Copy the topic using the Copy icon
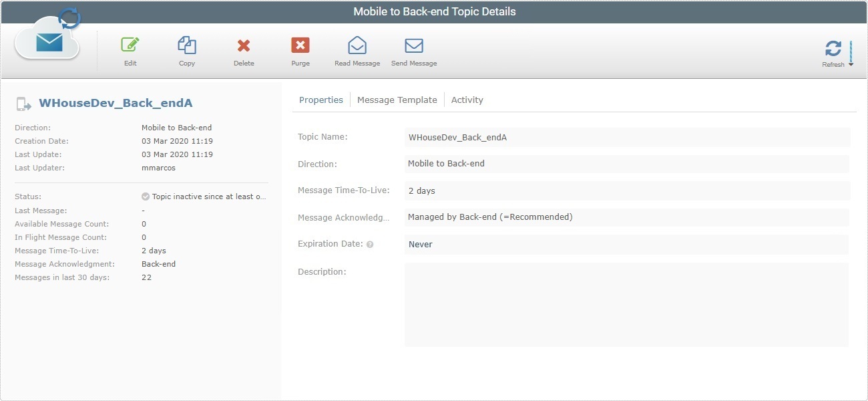 (x=186, y=47)
